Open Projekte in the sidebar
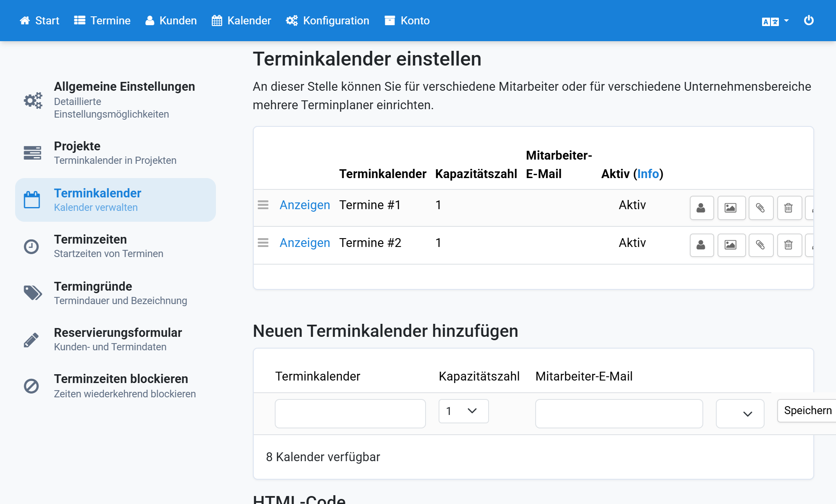This screenshot has width=836, height=504. coord(116,153)
